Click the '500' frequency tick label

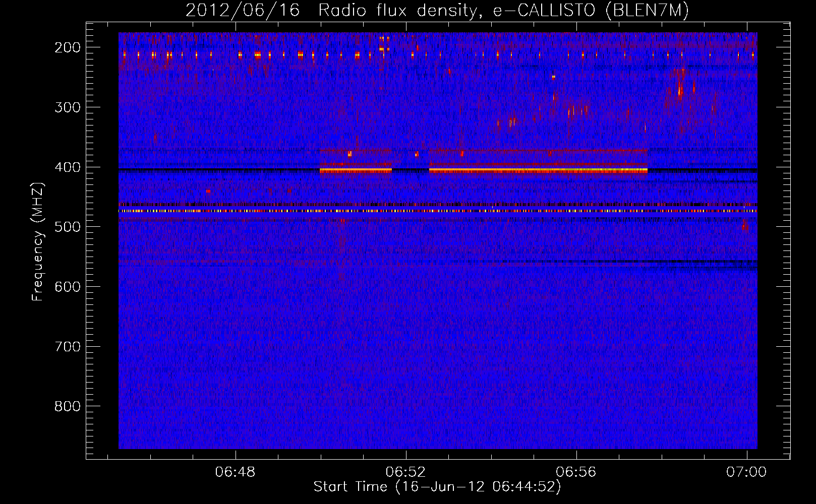68,227
